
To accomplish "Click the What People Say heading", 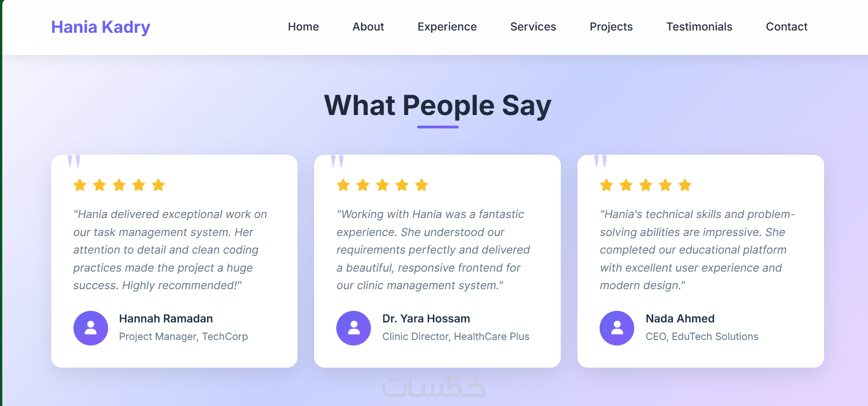I will click(x=437, y=105).
